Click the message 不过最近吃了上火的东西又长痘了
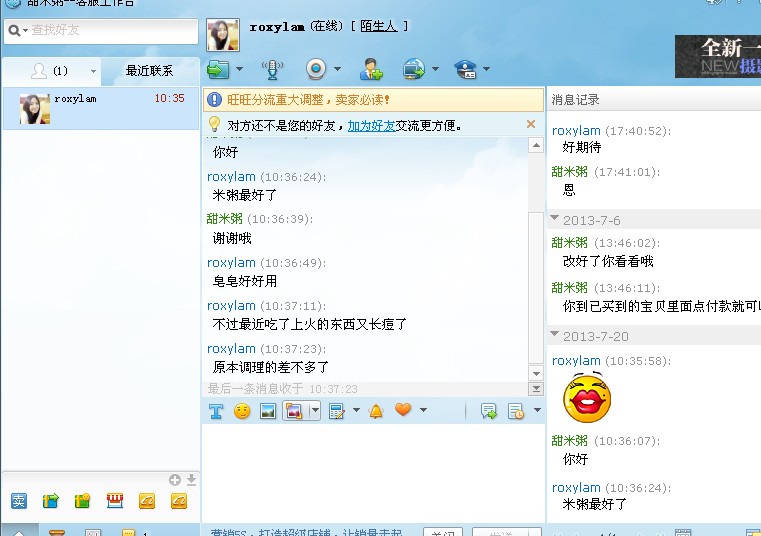This screenshot has width=761, height=536. pyautogui.click(x=310, y=324)
